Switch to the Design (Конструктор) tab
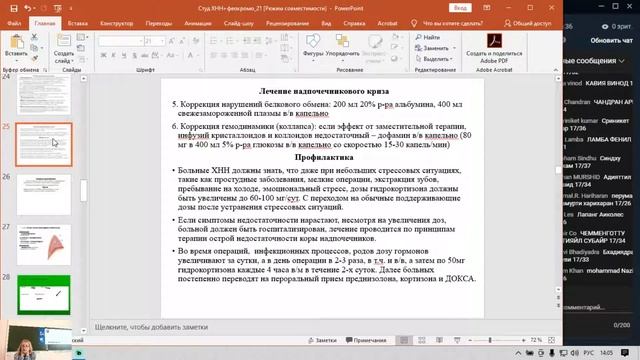Viewport: 640px width, 360px height. click(x=117, y=24)
